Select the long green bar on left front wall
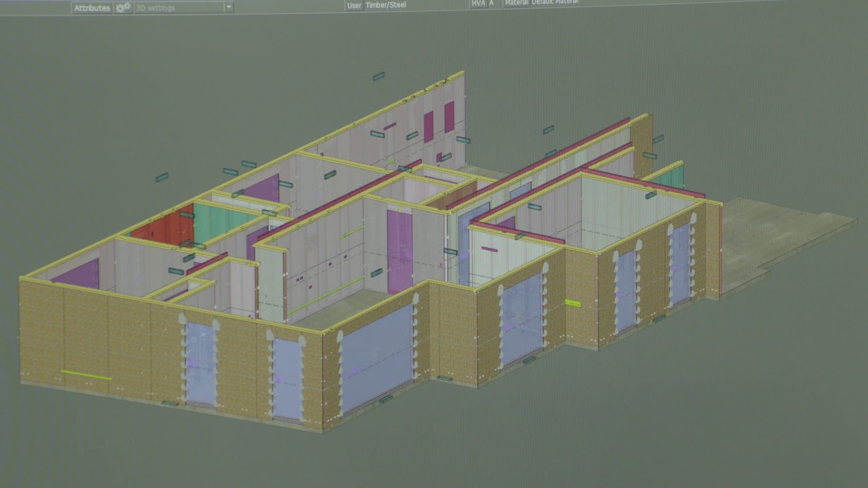The width and height of the screenshot is (868, 488). 86,375
